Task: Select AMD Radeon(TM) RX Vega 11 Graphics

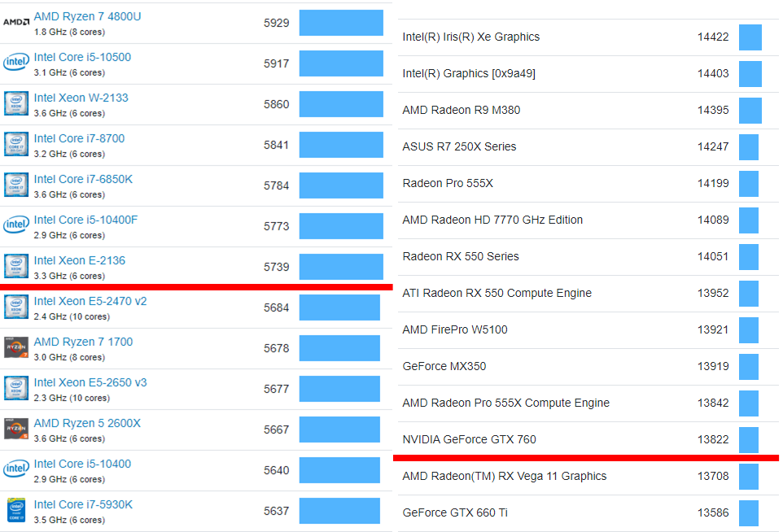Action: point(505,476)
